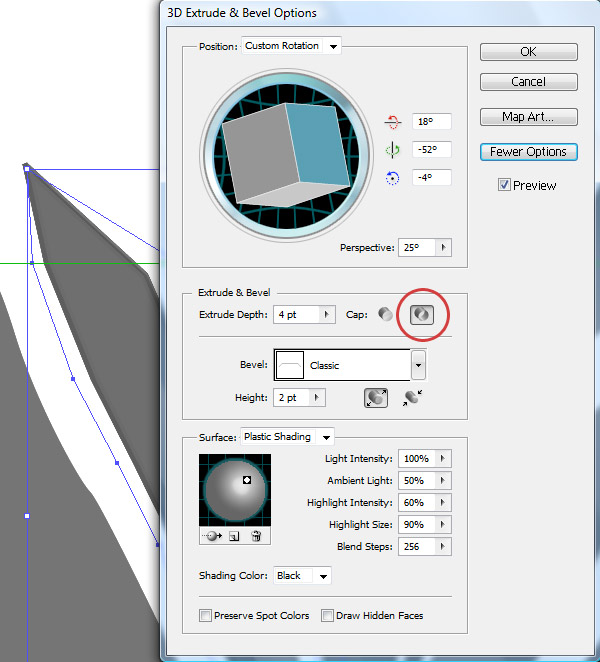Click the red X-axis rotation icon
This screenshot has height=662, width=600.
392,122
